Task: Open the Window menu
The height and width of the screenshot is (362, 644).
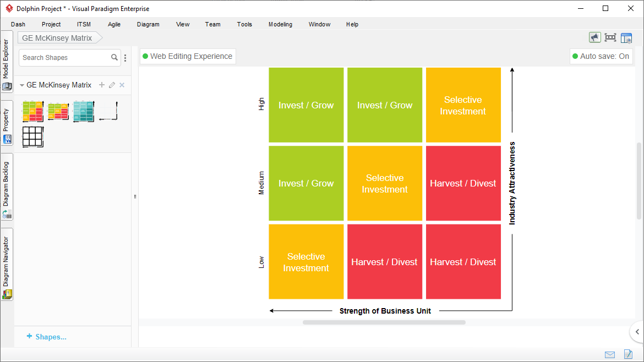Action: pyautogui.click(x=320, y=24)
